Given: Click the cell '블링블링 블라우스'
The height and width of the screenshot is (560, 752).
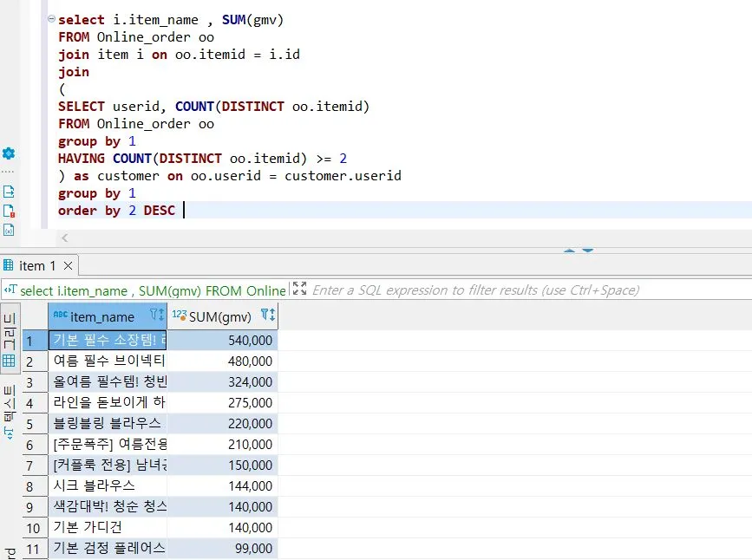Looking at the screenshot, I should click(x=108, y=423).
